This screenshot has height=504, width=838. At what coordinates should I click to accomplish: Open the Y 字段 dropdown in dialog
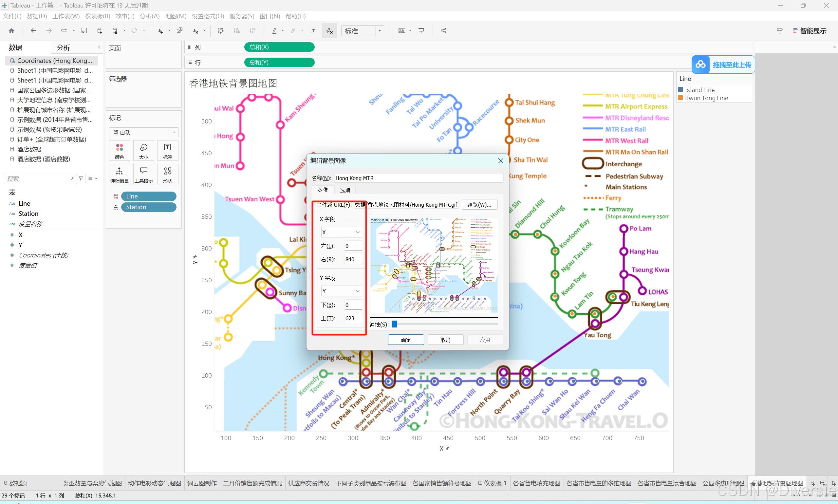coord(341,291)
